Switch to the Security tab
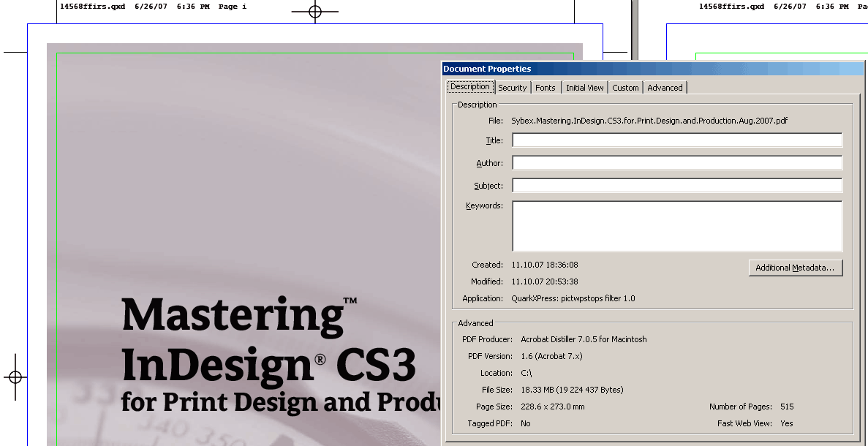868x446 pixels. click(x=512, y=88)
